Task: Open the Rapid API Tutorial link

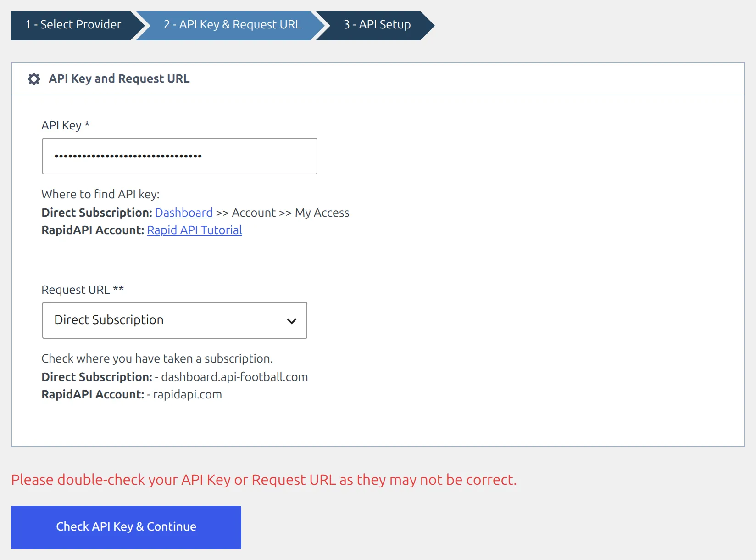Action: tap(195, 230)
